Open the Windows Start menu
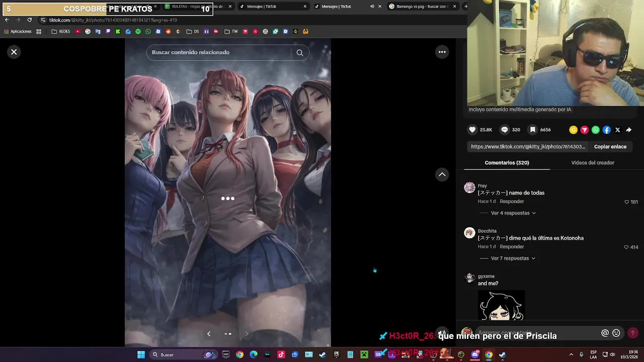Screen dimensions: 644x362 (x=141, y=354)
